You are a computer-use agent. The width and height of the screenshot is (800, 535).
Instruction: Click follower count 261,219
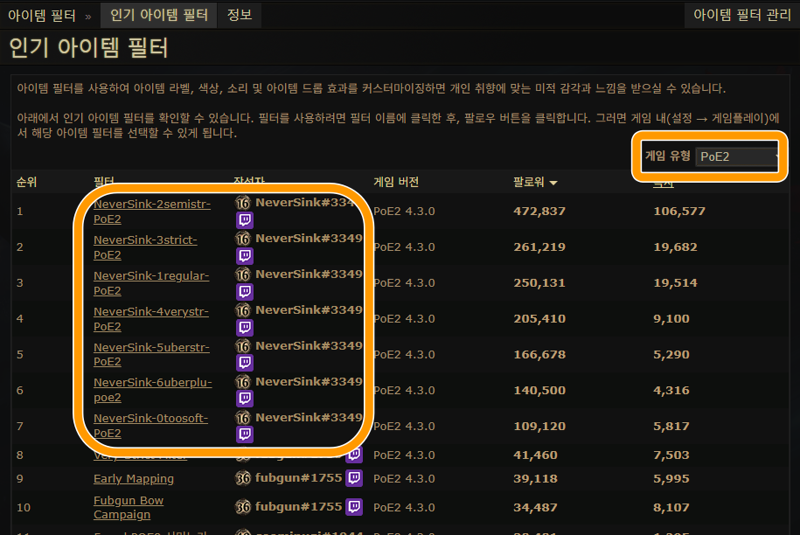click(539, 247)
